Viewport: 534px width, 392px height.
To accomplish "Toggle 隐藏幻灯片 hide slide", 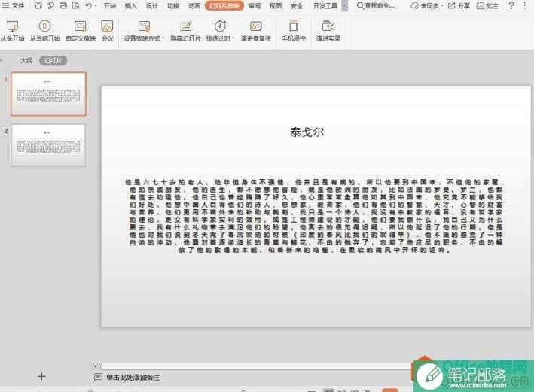I will (x=185, y=30).
